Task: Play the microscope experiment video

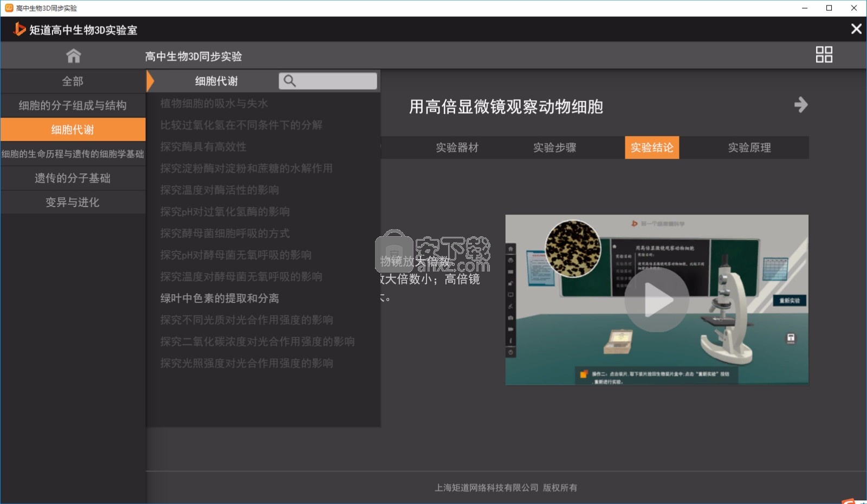Action: coord(657,300)
